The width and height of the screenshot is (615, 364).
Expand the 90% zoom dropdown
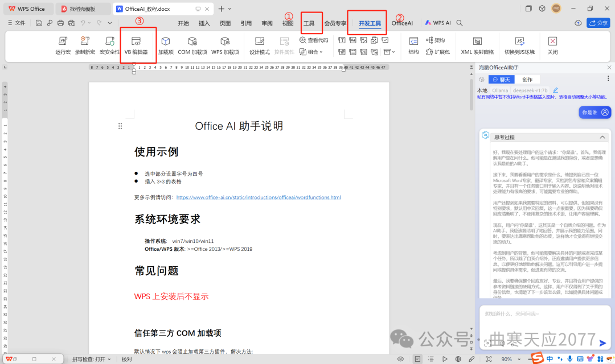point(519,359)
